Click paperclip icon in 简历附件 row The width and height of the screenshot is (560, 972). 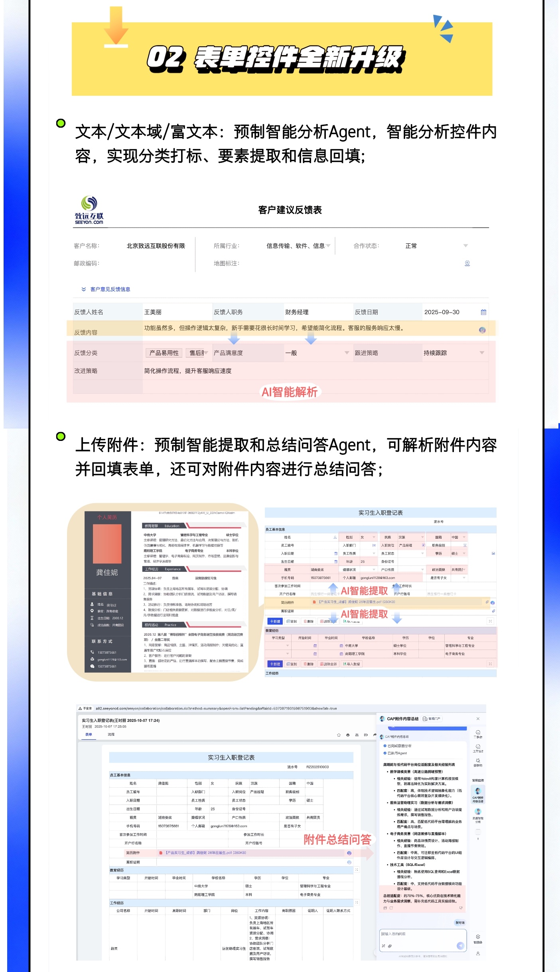tap(487, 602)
